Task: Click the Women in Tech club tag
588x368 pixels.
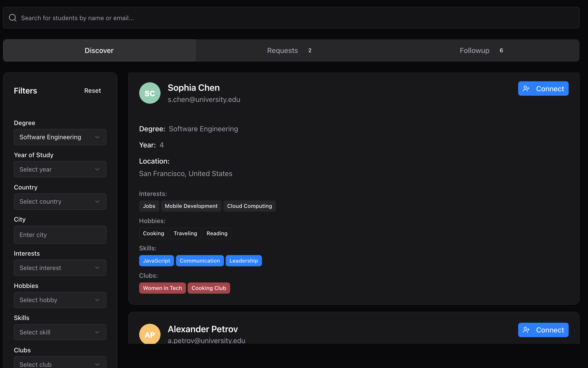Action: [162, 288]
